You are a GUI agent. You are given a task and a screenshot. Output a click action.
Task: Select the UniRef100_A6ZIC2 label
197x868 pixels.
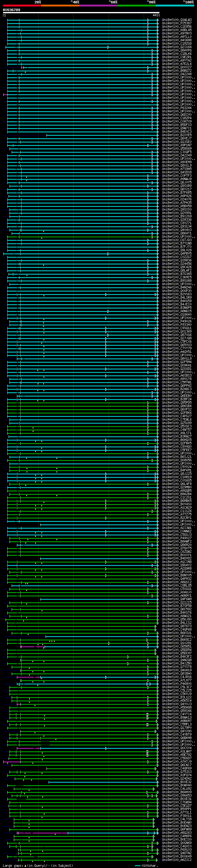click(x=177, y=860)
